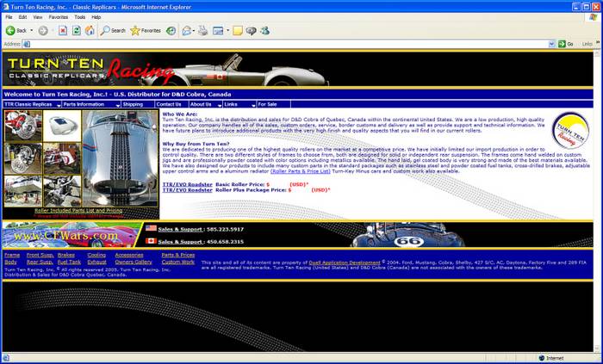Open the Mail icon in toolbar
This screenshot has width=603, height=364.
pos(186,30)
